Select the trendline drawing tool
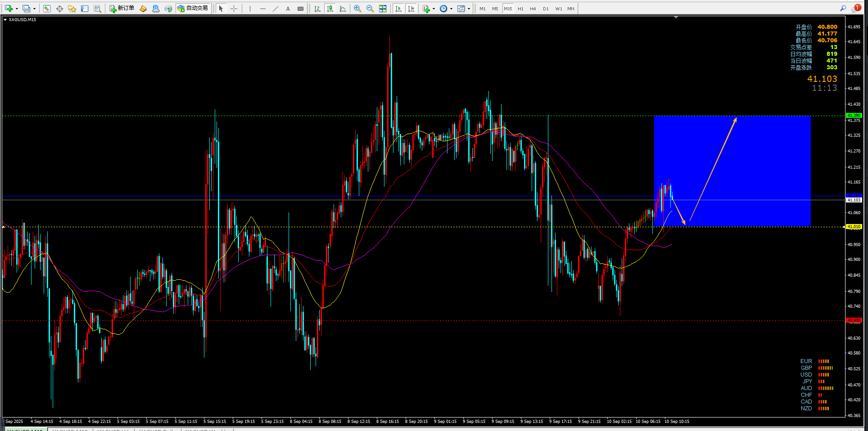This screenshot has height=431, width=868. pos(276,9)
